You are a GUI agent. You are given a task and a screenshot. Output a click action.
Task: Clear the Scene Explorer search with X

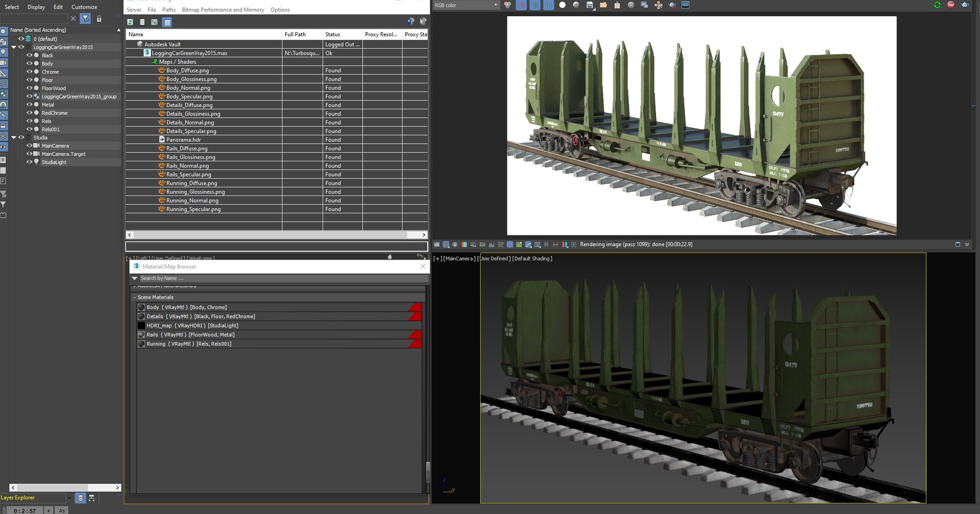(73, 18)
